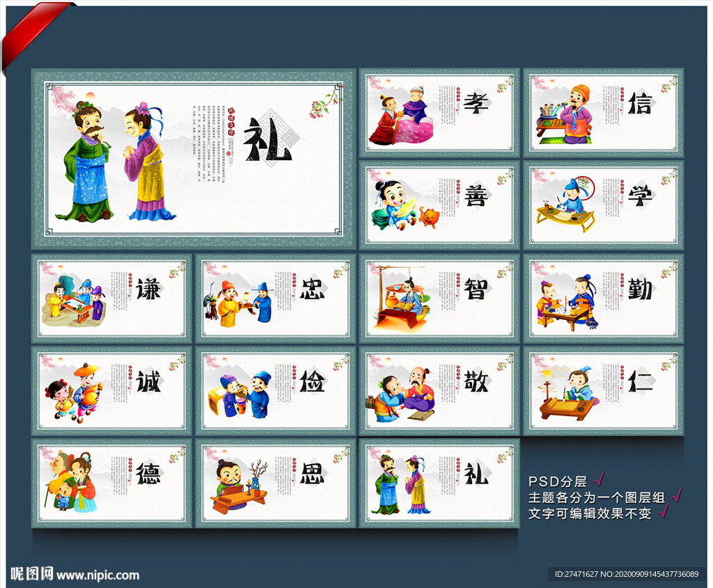Select the 俭 poster thumbnail

(x=276, y=391)
